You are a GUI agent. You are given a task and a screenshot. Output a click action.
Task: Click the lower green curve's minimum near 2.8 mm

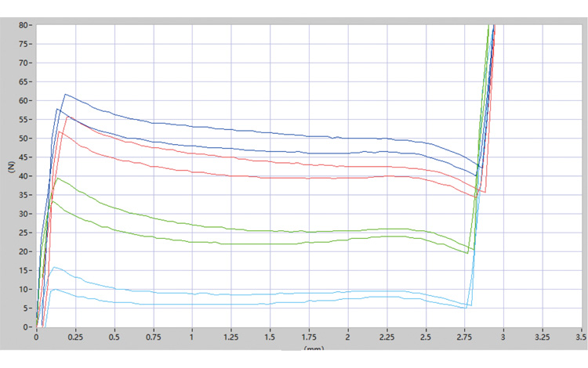pos(467,253)
